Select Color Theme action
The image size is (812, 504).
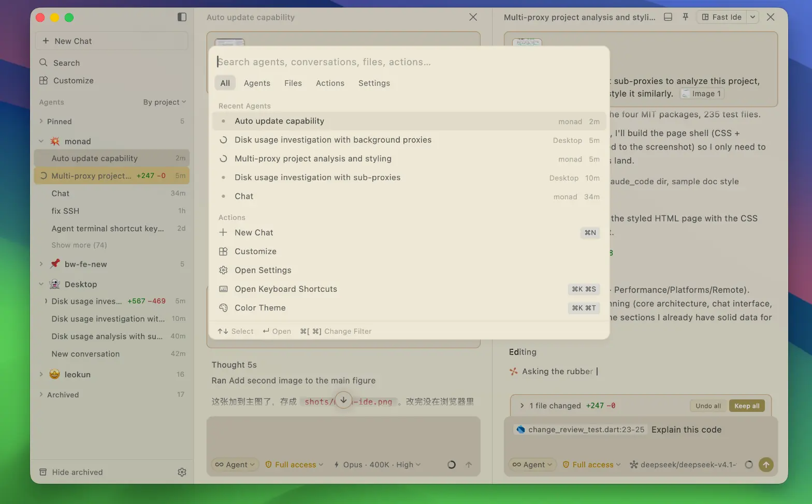click(409, 308)
